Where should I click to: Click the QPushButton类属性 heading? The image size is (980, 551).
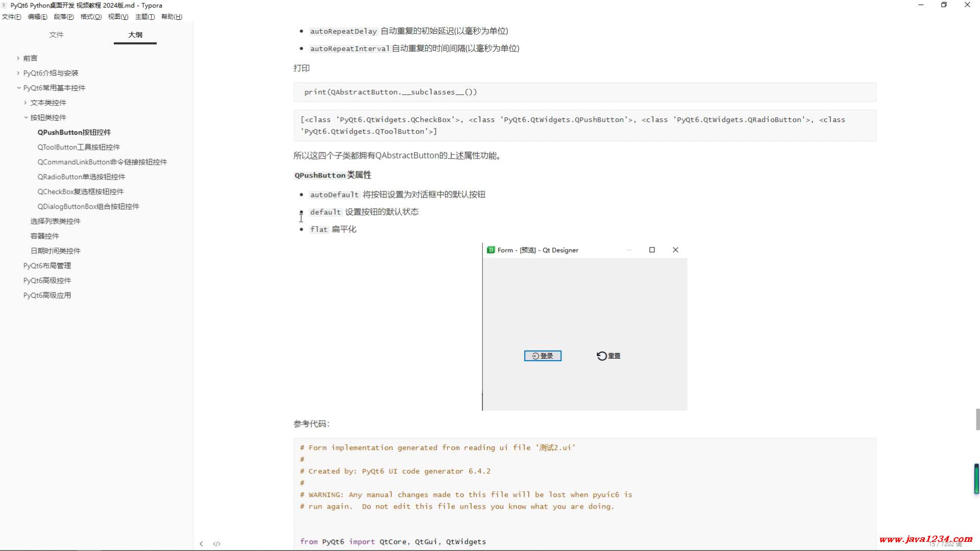[x=333, y=175]
